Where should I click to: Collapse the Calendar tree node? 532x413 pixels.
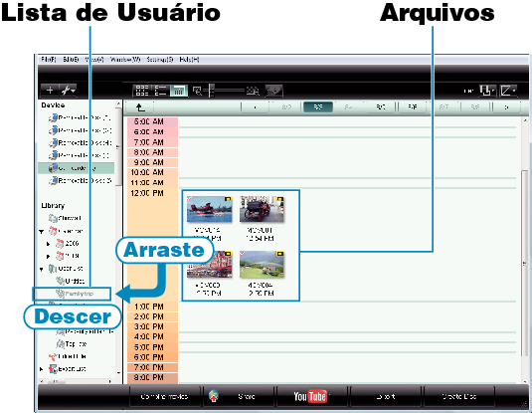[x=42, y=232]
